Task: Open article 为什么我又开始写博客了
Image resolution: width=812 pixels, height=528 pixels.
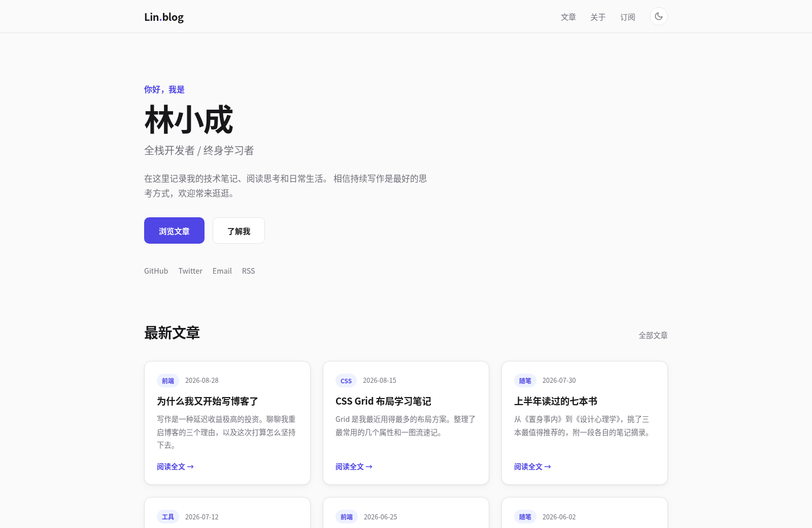Action: tap(208, 401)
